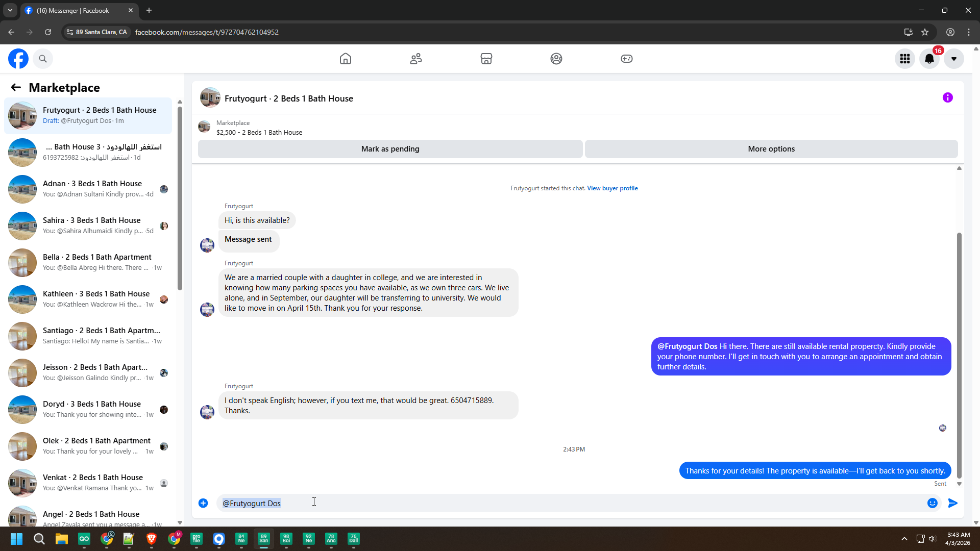
Task: Open the Sahira 3 Beds 1 Bath House chat
Action: 88,226
